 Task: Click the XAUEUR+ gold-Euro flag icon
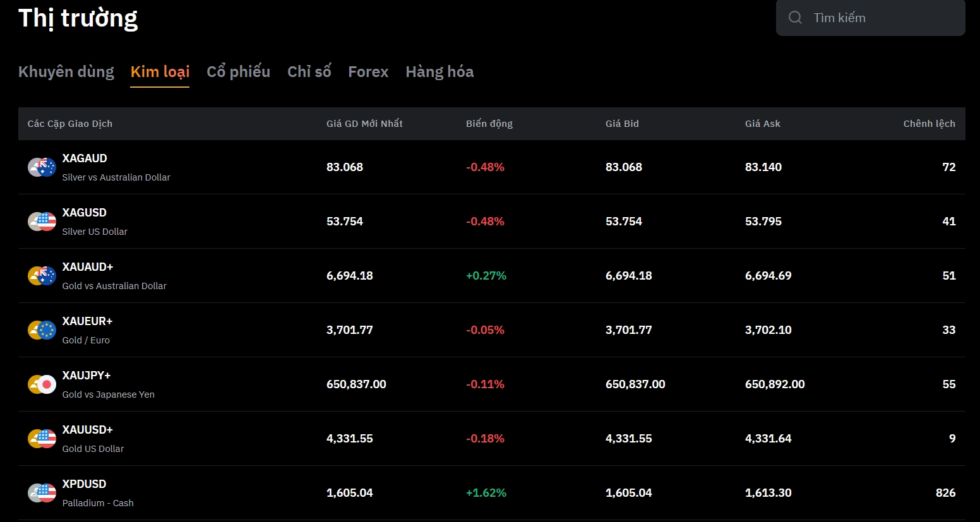[x=42, y=330]
